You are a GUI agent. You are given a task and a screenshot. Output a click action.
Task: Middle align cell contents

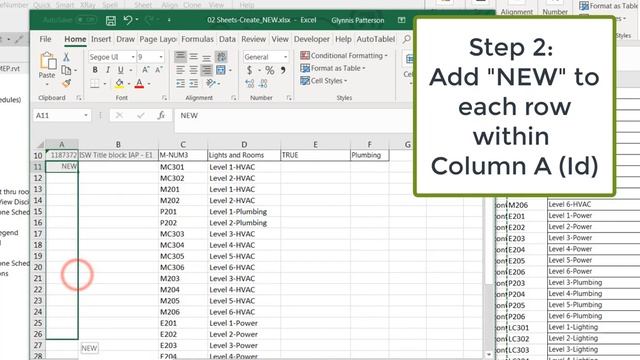193,57
